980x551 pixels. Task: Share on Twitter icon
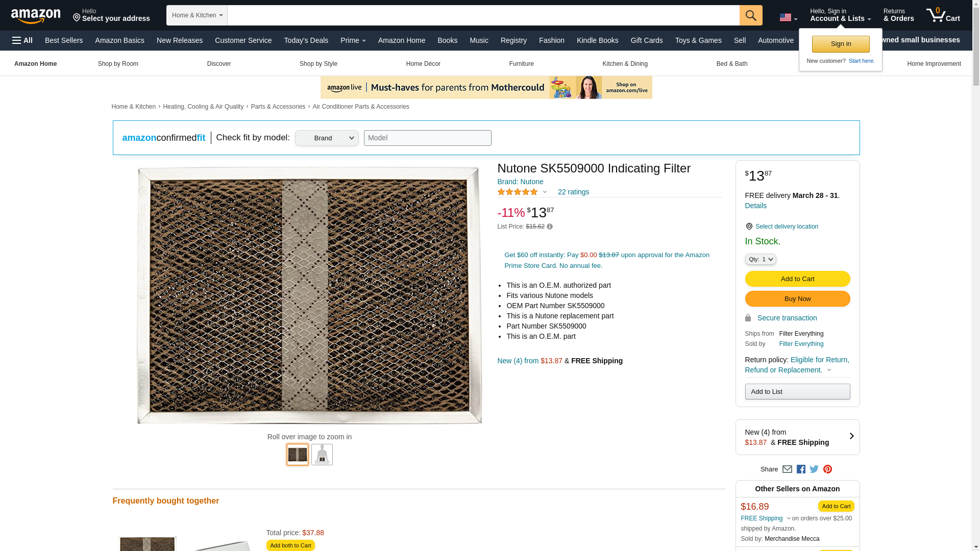(x=814, y=469)
